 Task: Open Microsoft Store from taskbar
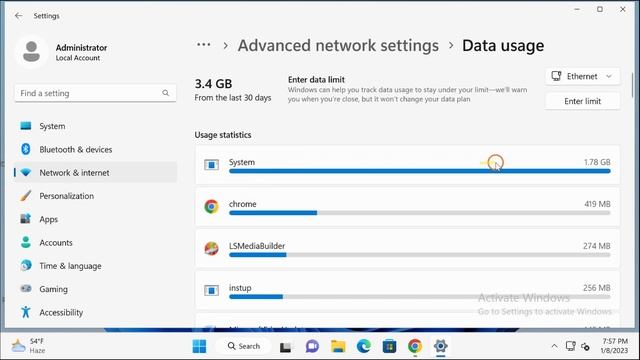(389, 346)
